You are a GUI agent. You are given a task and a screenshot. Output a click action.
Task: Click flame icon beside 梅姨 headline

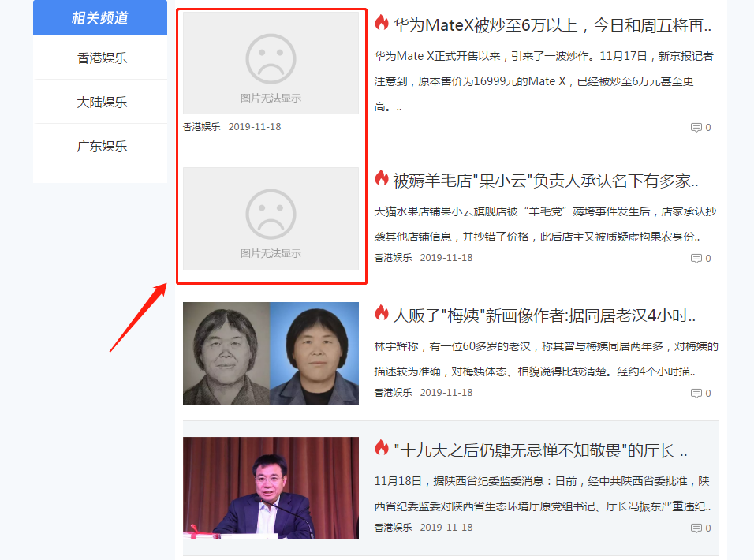(382, 314)
